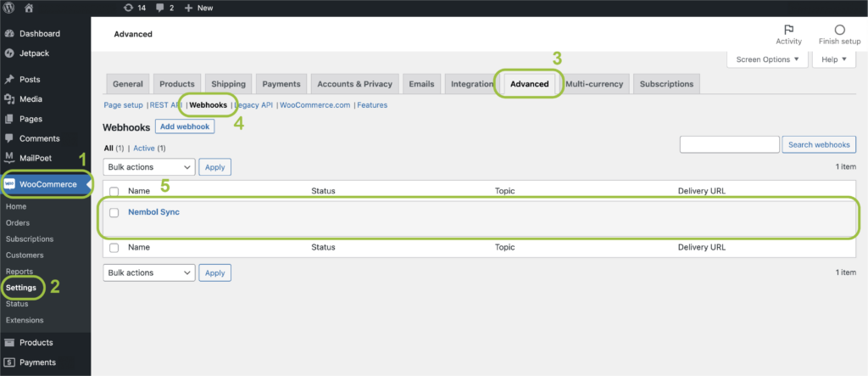The image size is (868, 376).
Task: Click the Search webhooks button
Action: [819, 145]
